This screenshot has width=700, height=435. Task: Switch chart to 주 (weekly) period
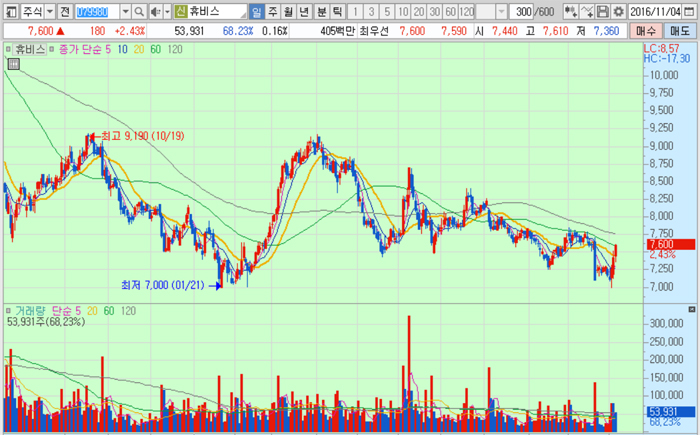[x=273, y=11]
